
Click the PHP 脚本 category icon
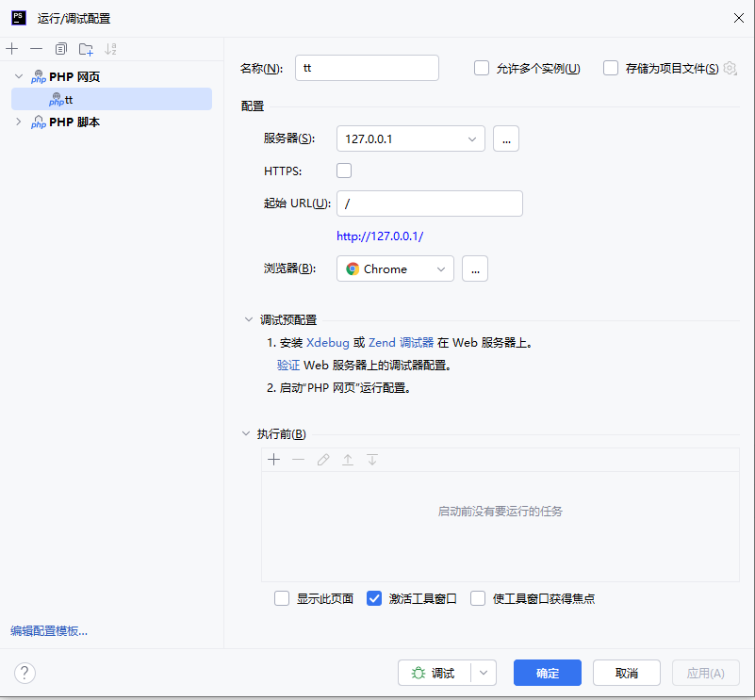(x=39, y=122)
